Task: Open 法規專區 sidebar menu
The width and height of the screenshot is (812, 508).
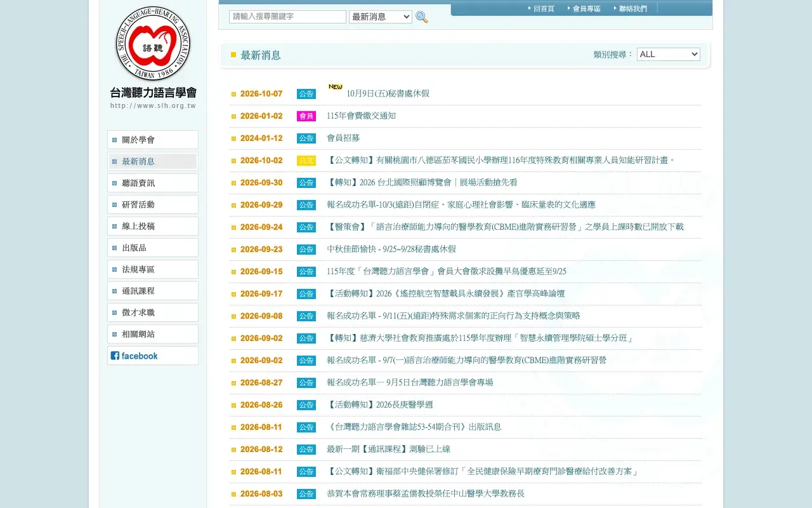Action: tap(153, 269)
